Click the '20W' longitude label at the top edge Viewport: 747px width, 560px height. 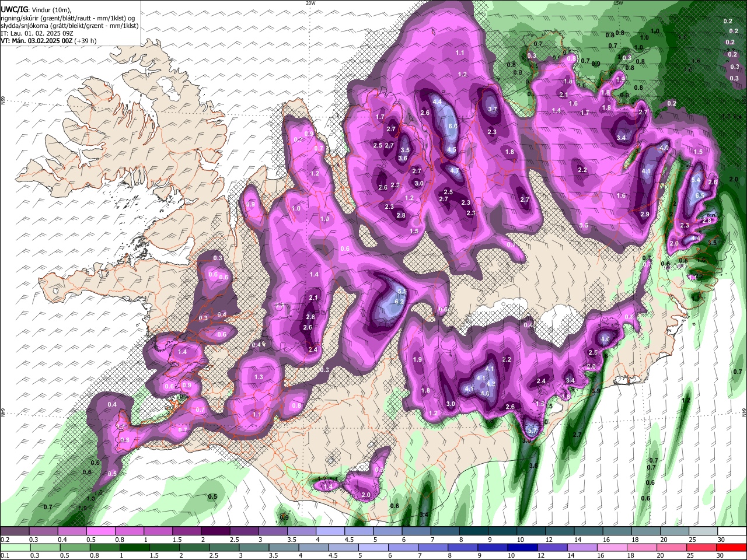pos(310,3)
